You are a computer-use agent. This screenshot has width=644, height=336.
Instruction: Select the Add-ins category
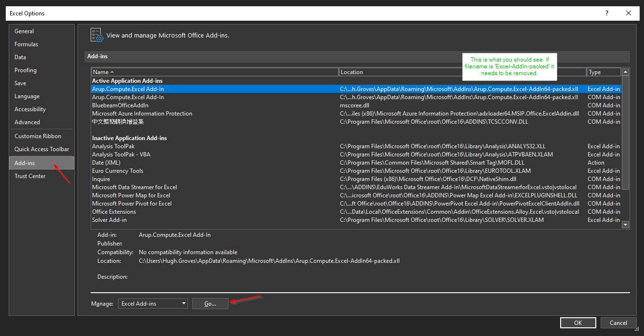pyautogui.click(x=41, y=163)
